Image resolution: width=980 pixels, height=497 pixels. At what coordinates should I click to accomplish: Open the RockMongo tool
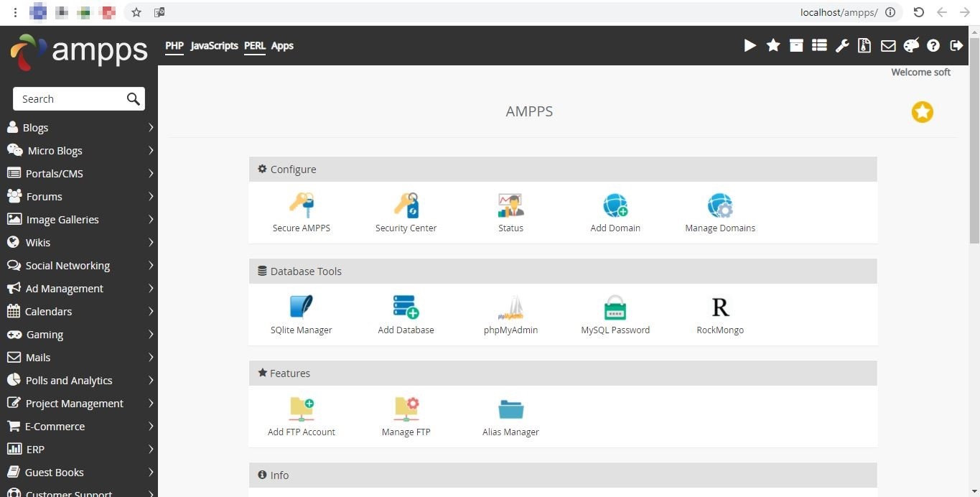pyautogui.click(x=720, y=307)
